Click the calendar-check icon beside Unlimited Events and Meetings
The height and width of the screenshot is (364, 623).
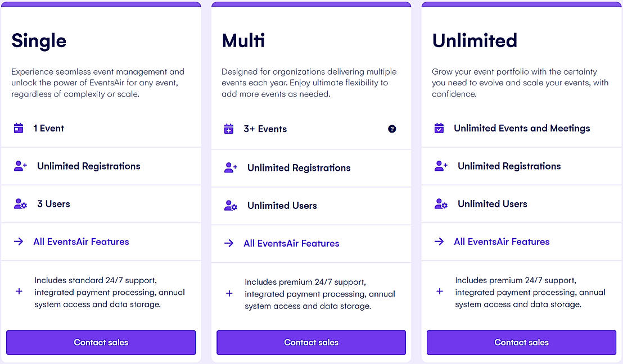point(439,129)
